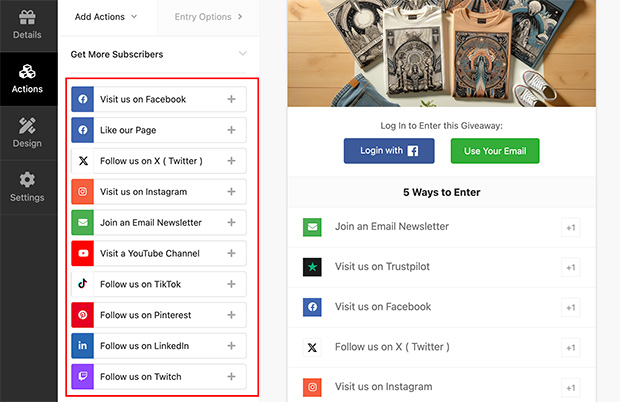Screen dimensions: 620x402
Task: Click the Follow us on LinkedIn label
Action: (x=144, y=346)
